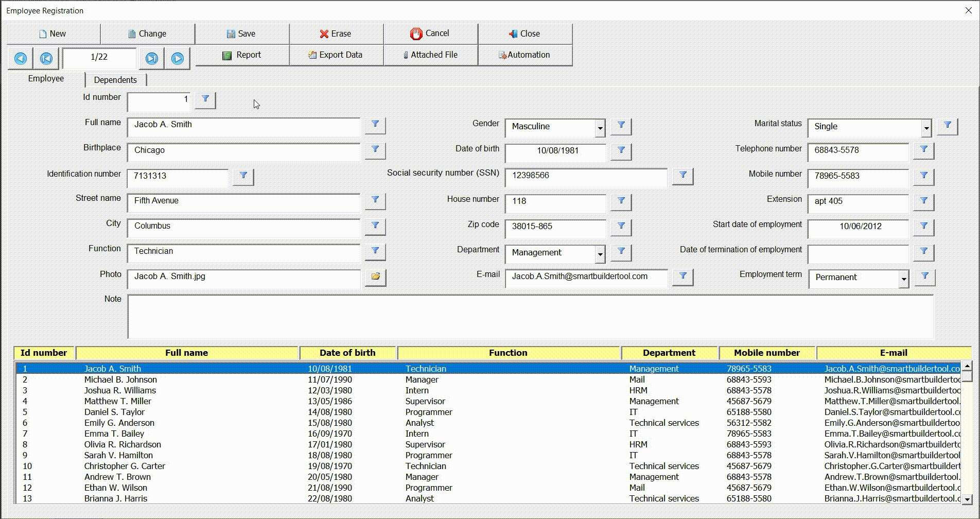Click the filter icon for Department
The image size is (980, 519).
point(621,253)
